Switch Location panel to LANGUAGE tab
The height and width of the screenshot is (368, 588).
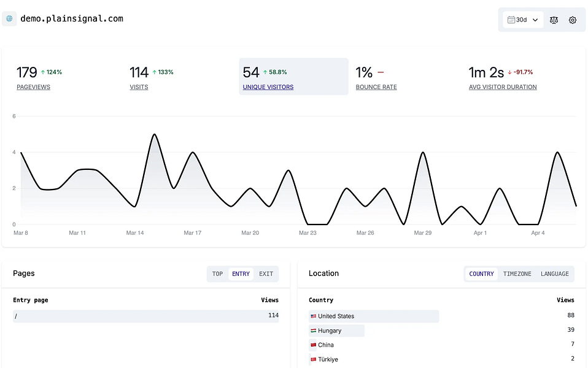(555, 274)
